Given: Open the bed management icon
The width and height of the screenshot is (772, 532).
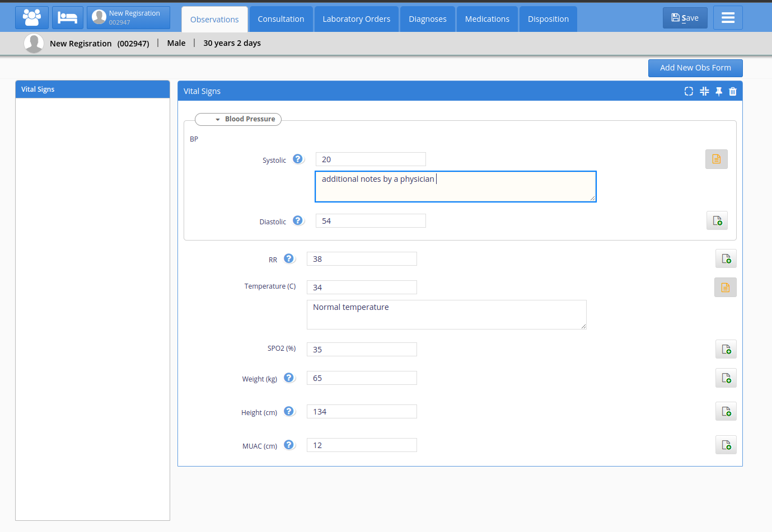Looking at the screenshot, I should pyautogui.click(x=68, y=18).
